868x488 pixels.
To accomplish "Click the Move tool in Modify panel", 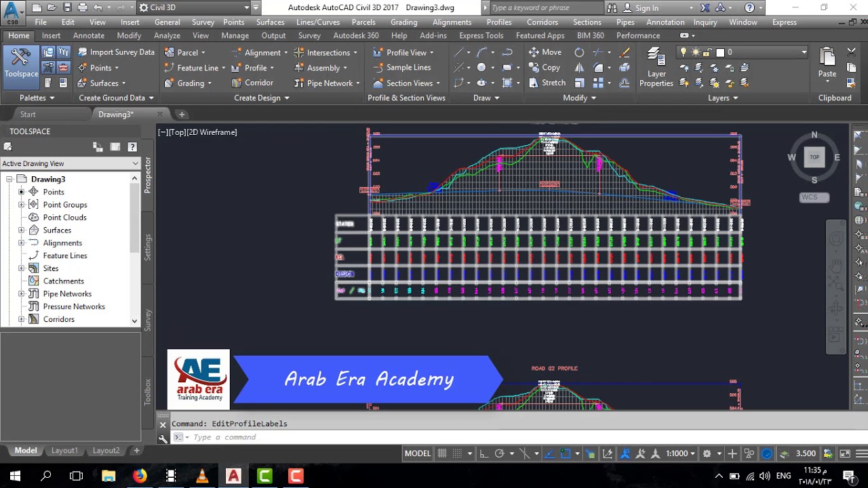I will click(545, 52).
